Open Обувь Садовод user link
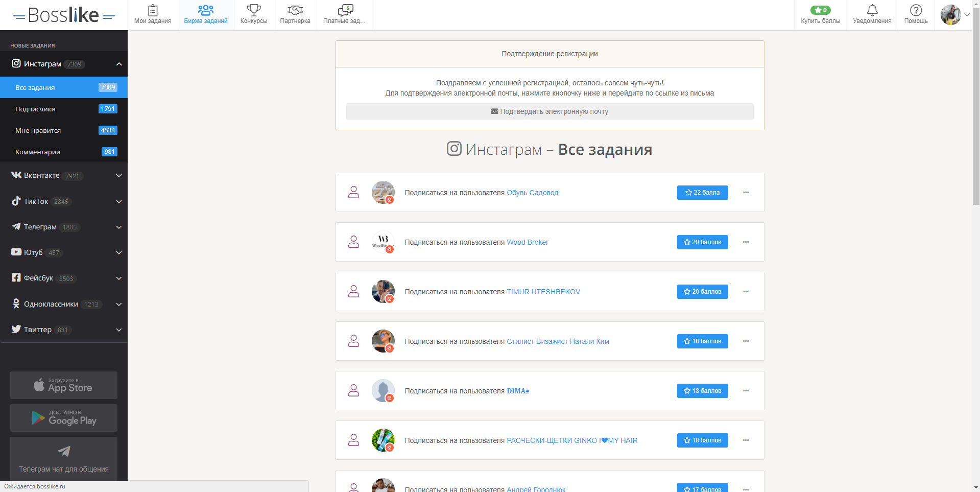 tap(532, 193)
